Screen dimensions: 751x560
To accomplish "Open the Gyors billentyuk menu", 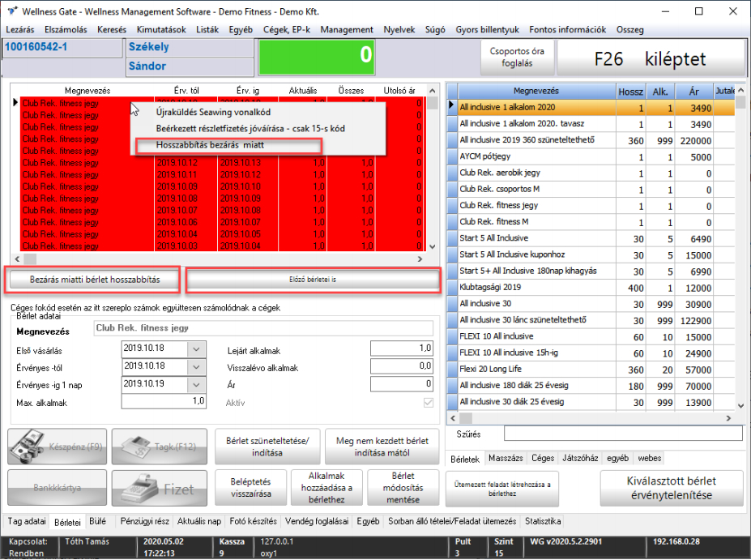I will [487, 30].
